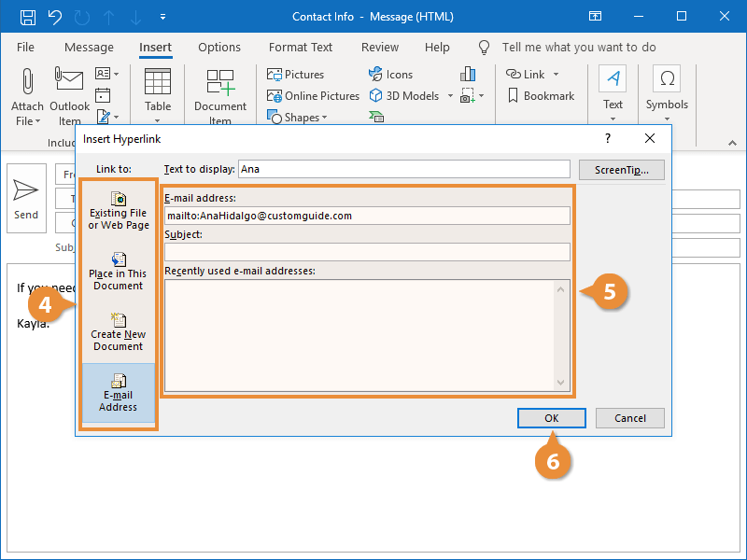Image resolution: width=747 pixels, height=560 pixels.
Task: Click OK in Insert Hyperlink dialog
Action: pos(552,418)
